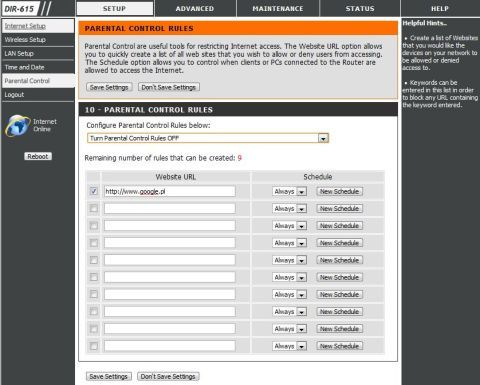Open the HELP tab
480x385 pixels.
[x=440, y=9]
